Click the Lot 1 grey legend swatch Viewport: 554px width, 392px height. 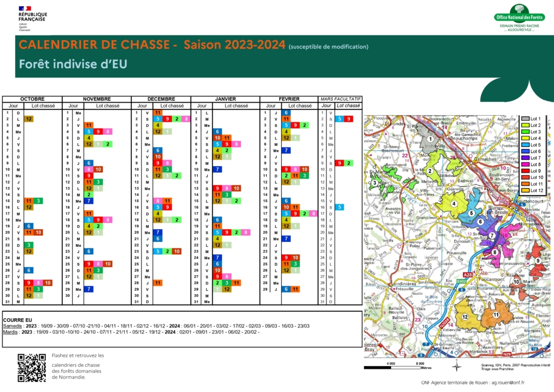(525, 119)
